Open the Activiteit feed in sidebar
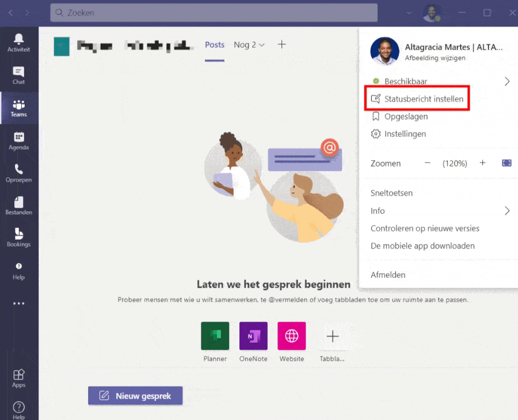This screenshot has height=420, width=518. pos(18,43)
